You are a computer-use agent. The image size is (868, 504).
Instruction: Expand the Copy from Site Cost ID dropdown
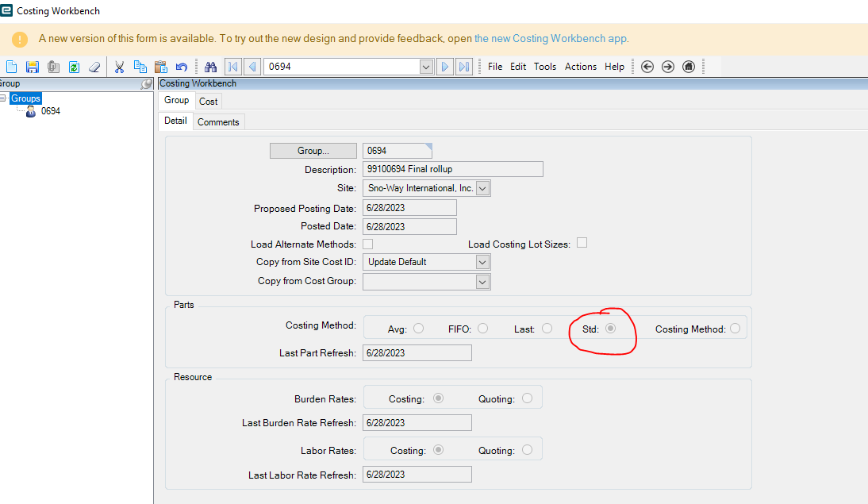tap(482, 262)
